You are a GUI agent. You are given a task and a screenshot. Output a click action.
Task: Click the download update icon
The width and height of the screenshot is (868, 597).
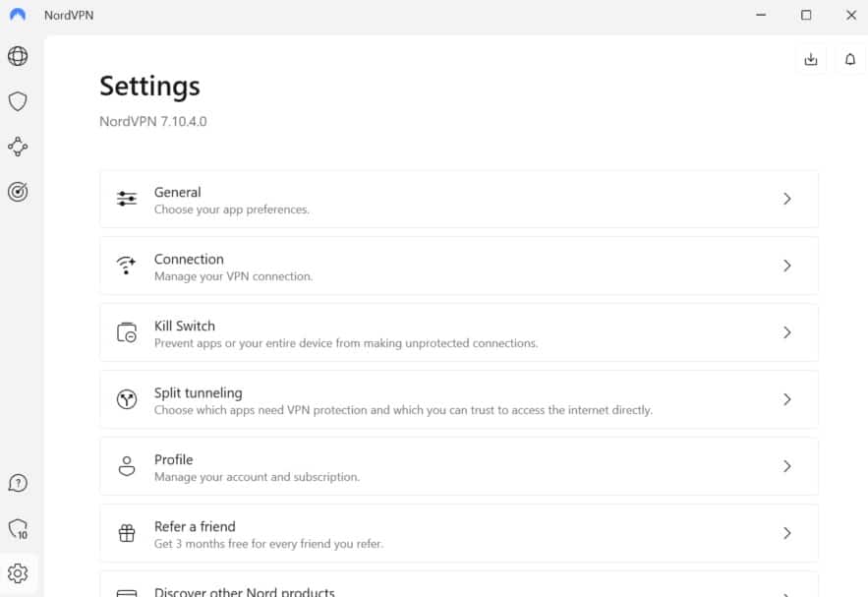[x=811, y=59]
